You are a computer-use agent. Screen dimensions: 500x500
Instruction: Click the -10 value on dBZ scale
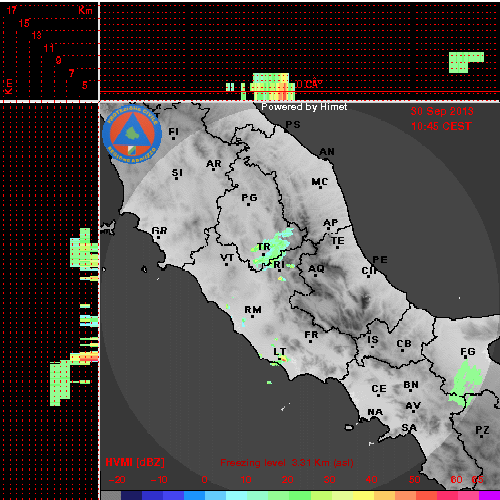coord(159,480)
